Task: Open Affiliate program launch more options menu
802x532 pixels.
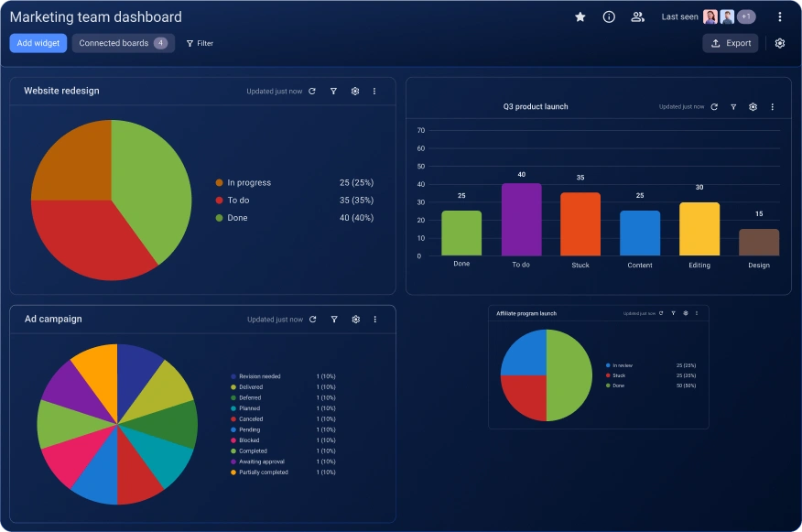Action: tap(697, 313)
